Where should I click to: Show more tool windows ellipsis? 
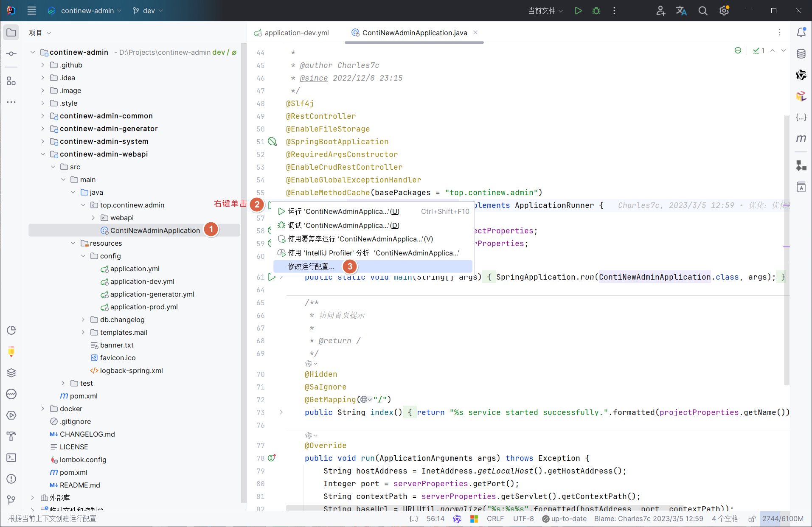tap(11, 102)
